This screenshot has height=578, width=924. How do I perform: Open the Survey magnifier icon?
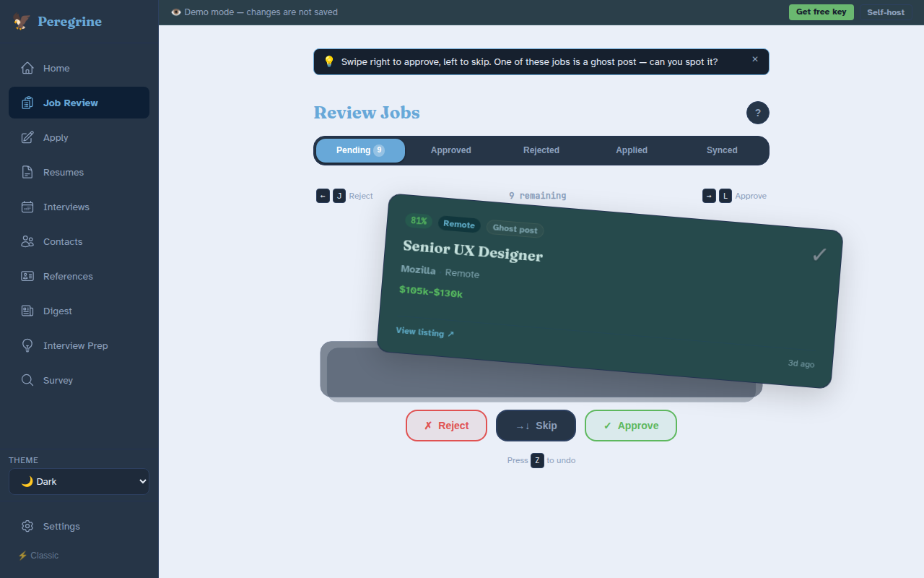click(27, 380)
